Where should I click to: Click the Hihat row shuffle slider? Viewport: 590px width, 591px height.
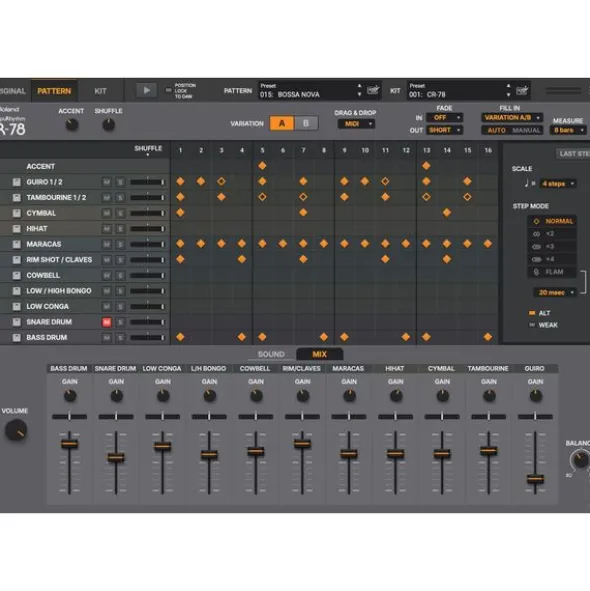point(147,229)
